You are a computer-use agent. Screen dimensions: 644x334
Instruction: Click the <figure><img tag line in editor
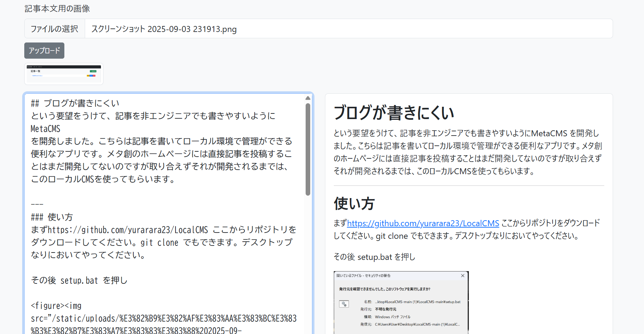click(56, 306)
